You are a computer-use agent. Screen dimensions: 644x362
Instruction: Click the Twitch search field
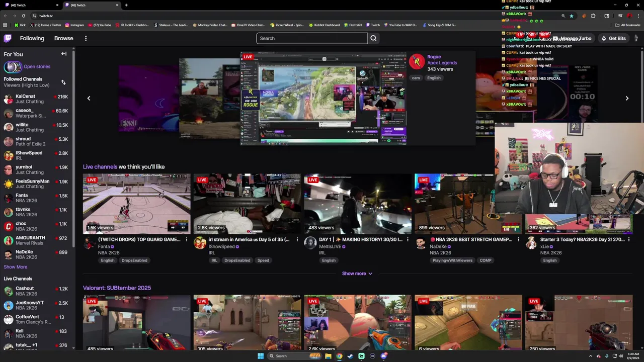point(312,38)
